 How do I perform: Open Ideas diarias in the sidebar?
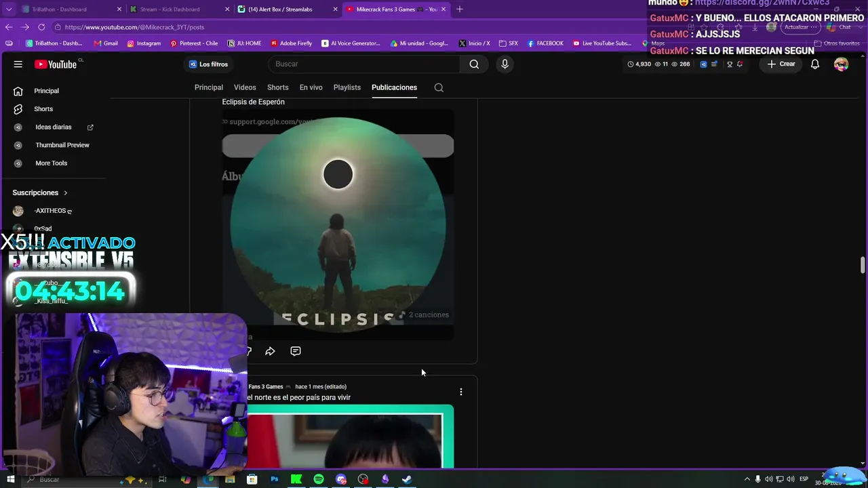[54, 127]
